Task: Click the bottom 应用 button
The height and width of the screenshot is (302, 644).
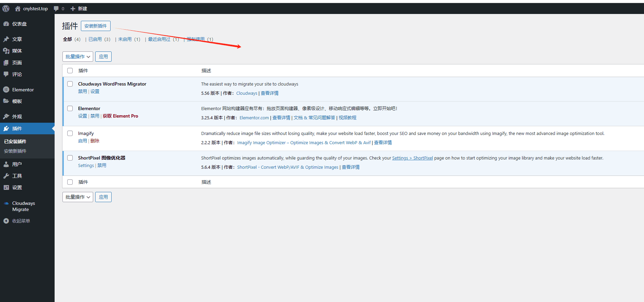Action: (103, 197)
